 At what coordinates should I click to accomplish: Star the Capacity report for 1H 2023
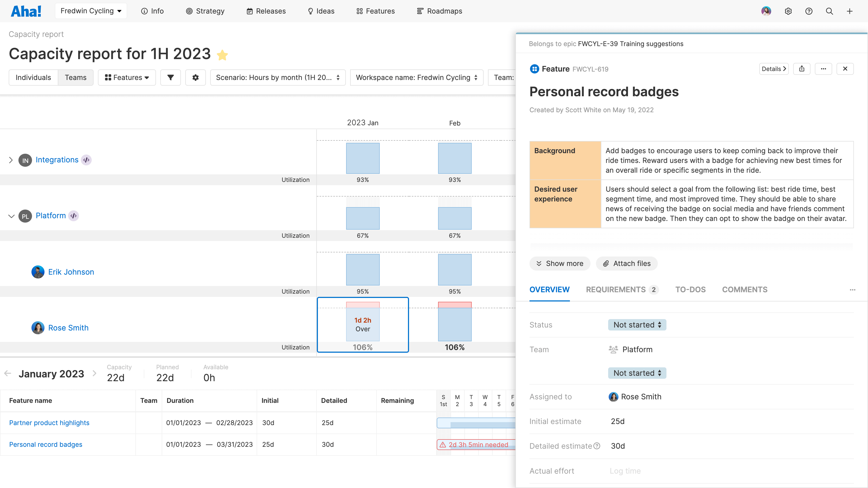[x=223, y=54]
